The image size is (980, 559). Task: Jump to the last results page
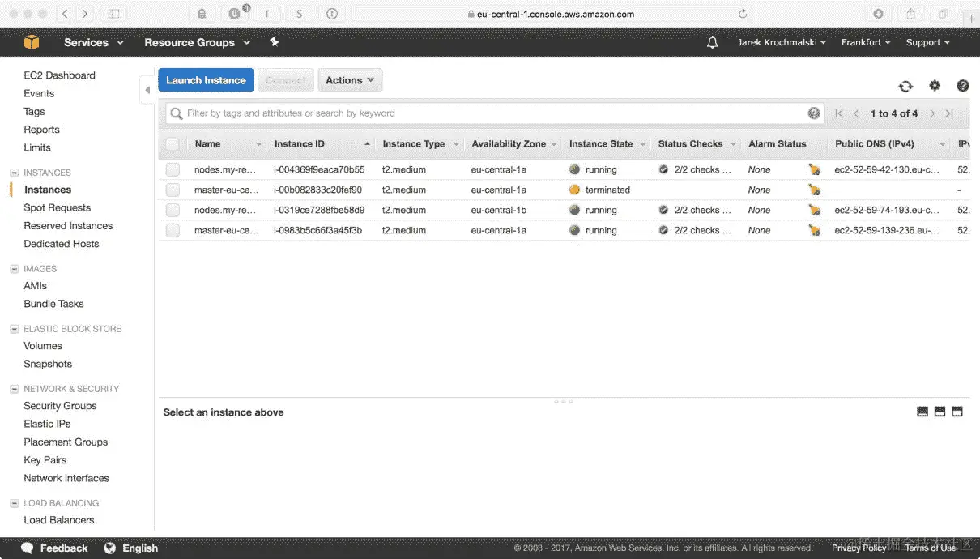pos(949,113)
